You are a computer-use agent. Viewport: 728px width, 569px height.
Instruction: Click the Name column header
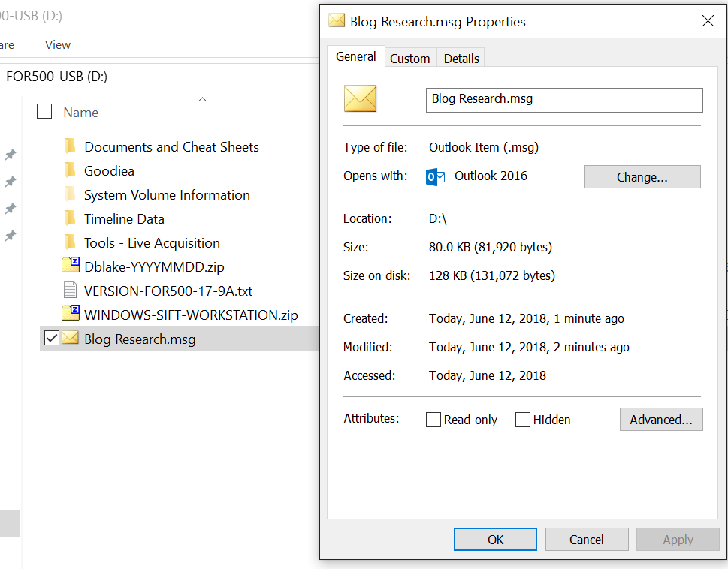point(81,112)
